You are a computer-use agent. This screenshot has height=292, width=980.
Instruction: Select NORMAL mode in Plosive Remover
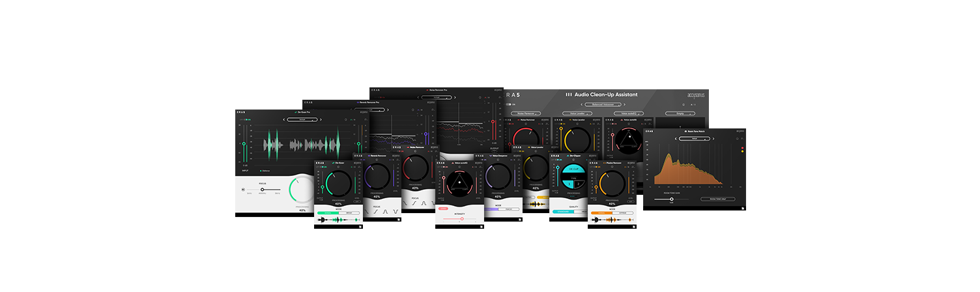601,213
